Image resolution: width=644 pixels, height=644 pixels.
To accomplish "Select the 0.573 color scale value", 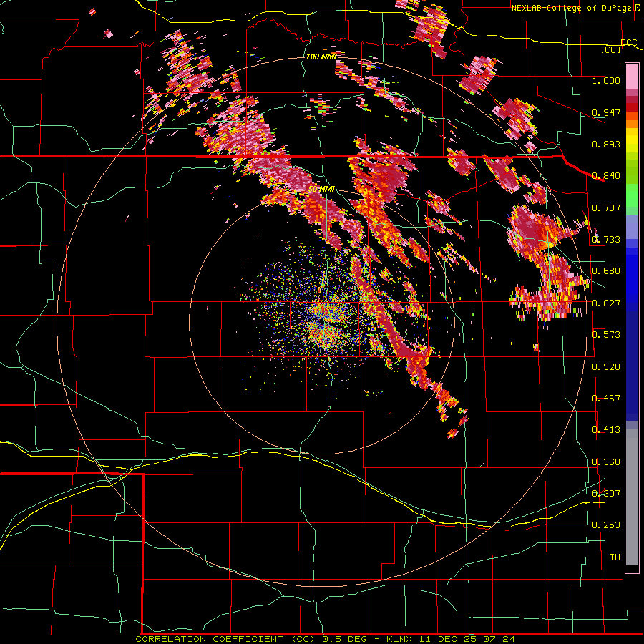I will pos(606,334).
